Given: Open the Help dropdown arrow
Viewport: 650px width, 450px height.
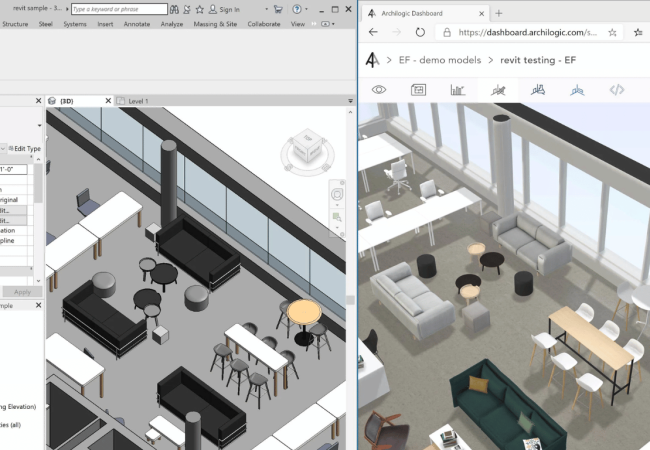Looking at the screenshot, I should click(x=307, y=9).
